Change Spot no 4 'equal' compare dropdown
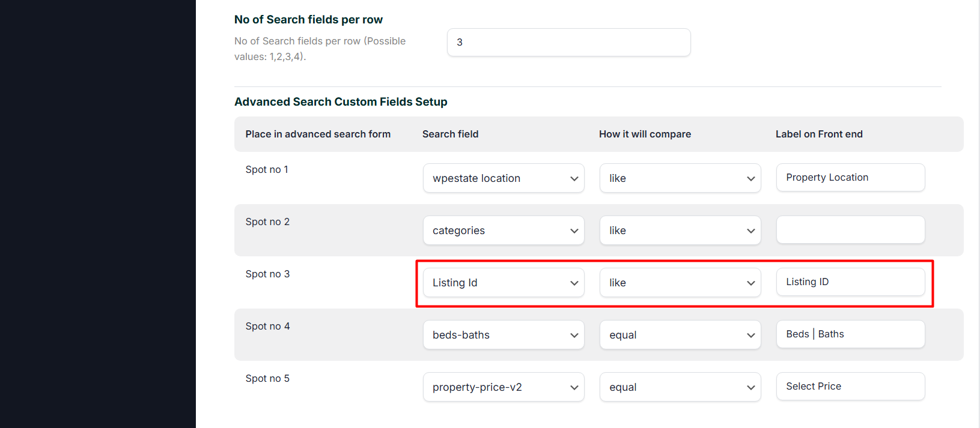The width and height of the screenshot is (980, 428). (x=680, y=335)
